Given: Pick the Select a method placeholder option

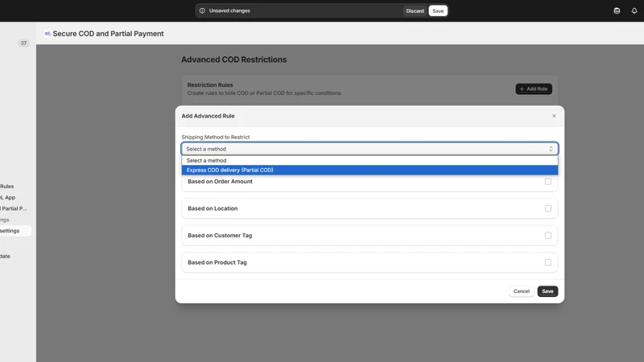Looking at the screenshot, I should pyautogui.click(x=369, y=160).
